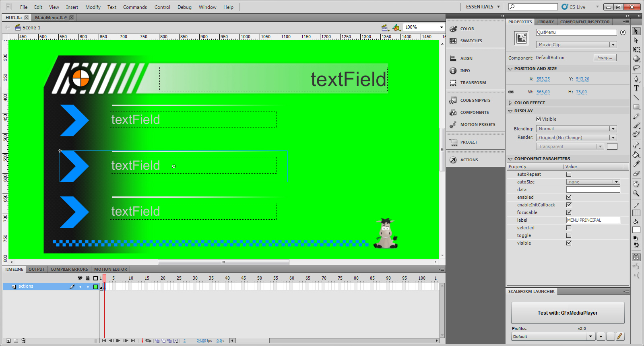Pick the Eyedropper tool
This screenshot has height=346, width=644.
[636, 164]
